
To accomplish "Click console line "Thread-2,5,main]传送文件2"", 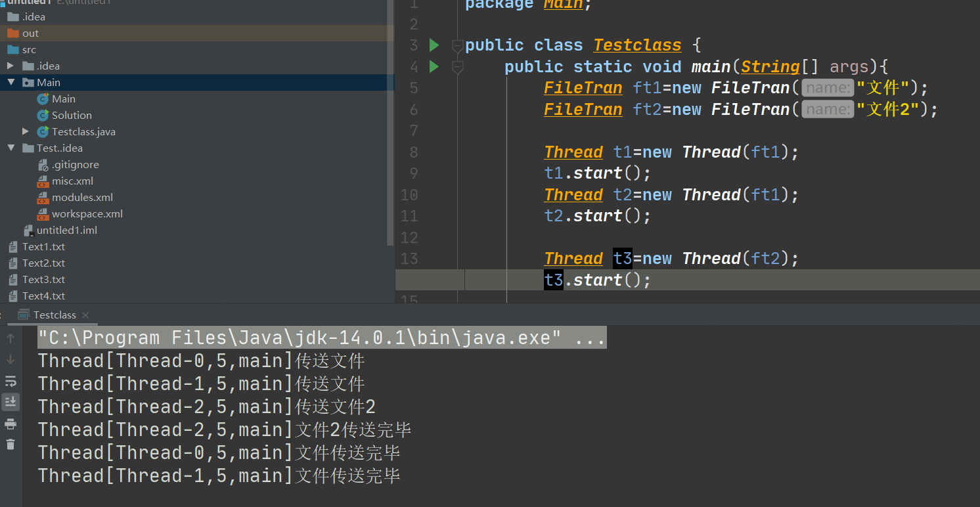I will (x=207, y=407).
